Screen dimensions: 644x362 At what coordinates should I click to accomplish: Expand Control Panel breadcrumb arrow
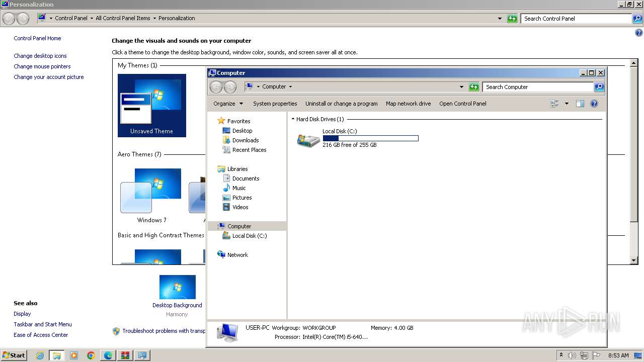(92, 18)
